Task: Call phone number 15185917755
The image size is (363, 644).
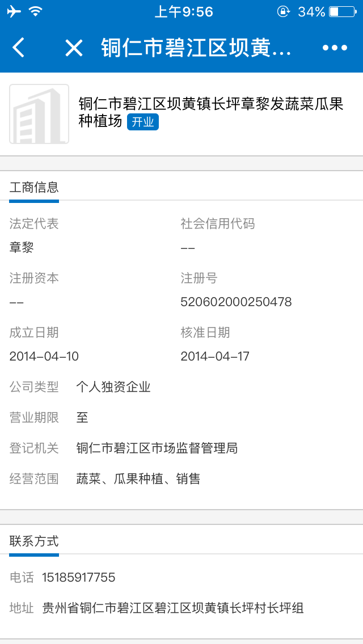Action: tap(78, 578)
